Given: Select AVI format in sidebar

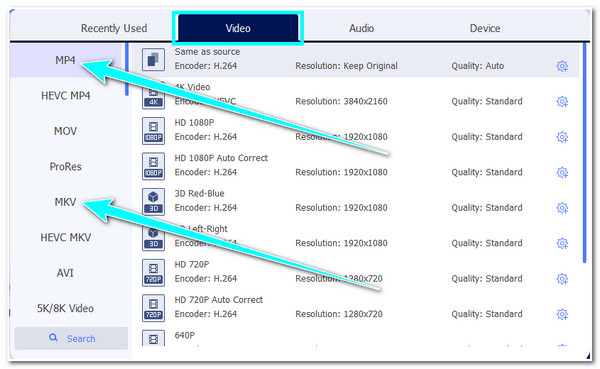Looking at the screenshot, I should tap(65, 273).
